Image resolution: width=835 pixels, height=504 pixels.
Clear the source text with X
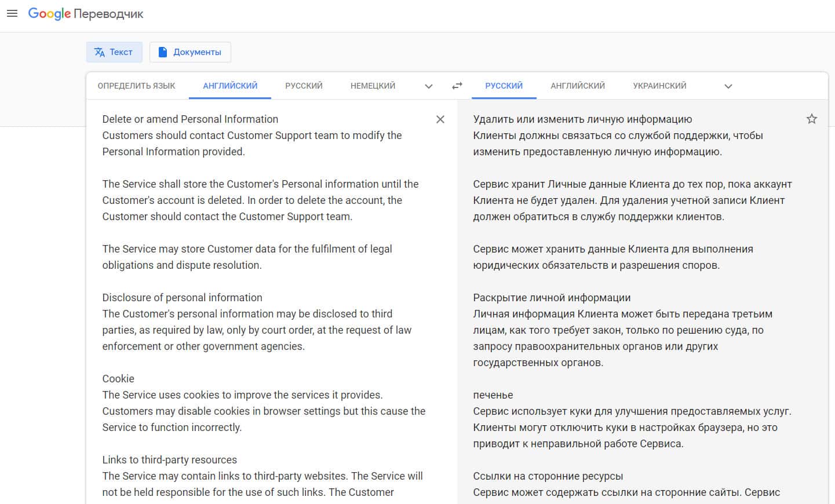click(440, 119)
